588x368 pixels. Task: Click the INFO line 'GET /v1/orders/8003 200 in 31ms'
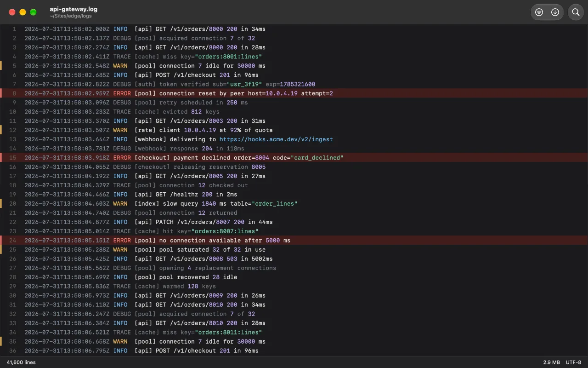[x=294, y=121]
